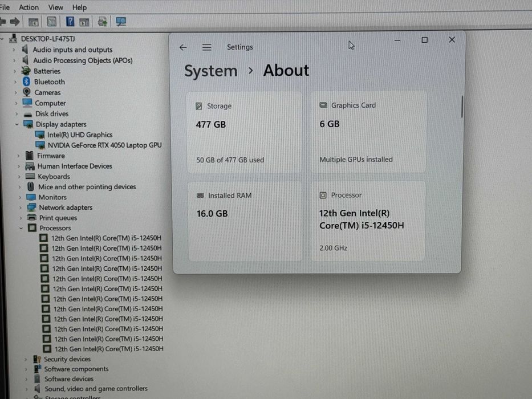Minimize the Settings window
Screen dimensions: 532x399
397,40
